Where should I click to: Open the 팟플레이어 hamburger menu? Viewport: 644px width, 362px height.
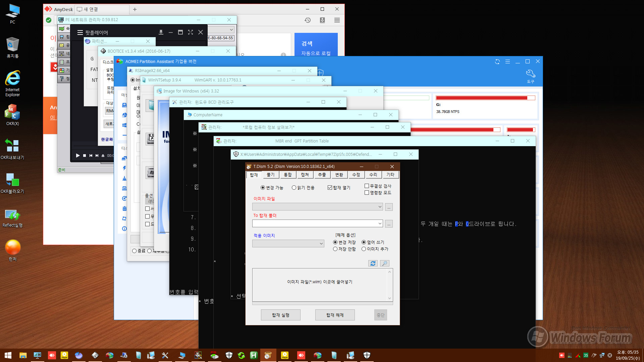(x=80, y=33)
